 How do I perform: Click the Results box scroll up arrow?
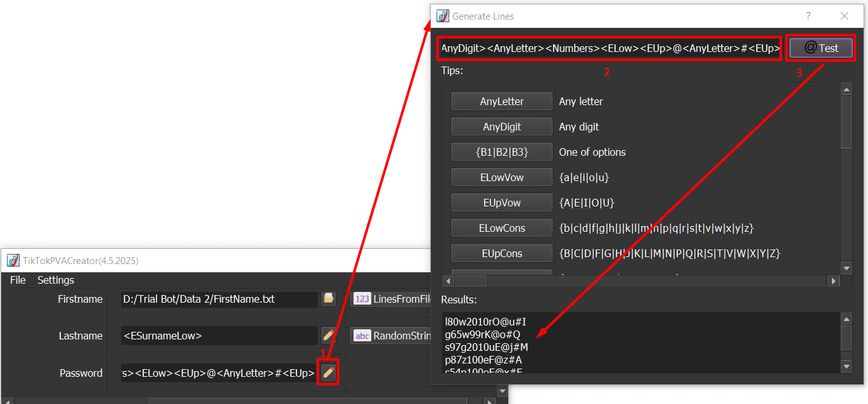tap(846, 319)
